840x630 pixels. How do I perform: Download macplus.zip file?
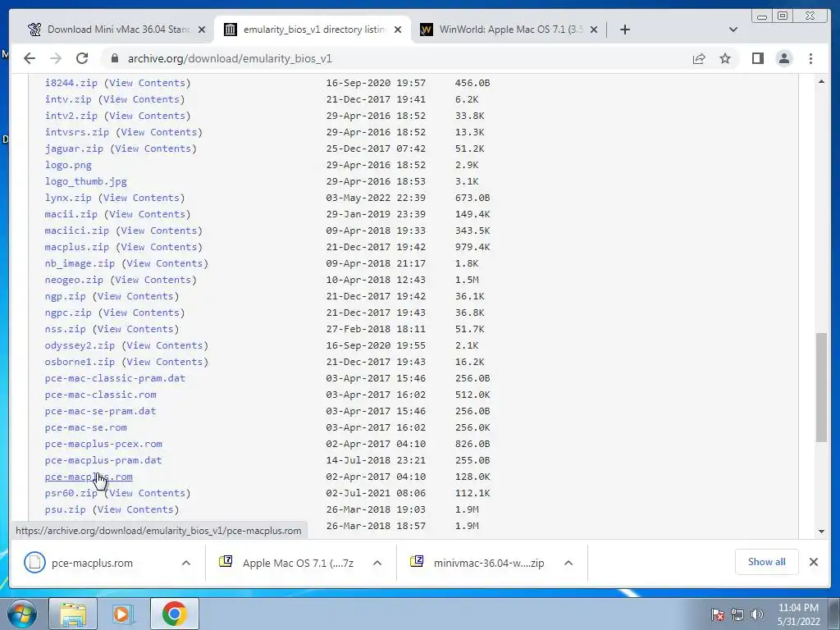click(77, 247)
